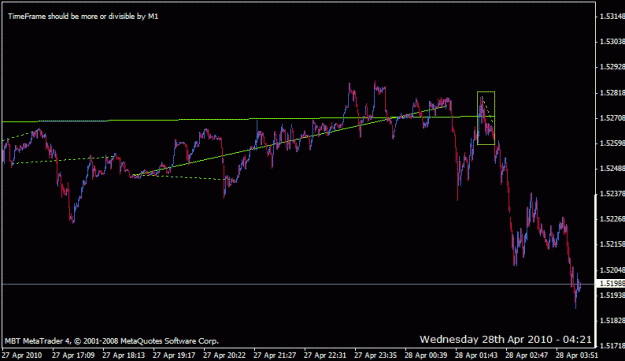The width and height of the screenshot is (625, 361).
Task: Click the "27 Apr 19:17" time axis label
Action: tap(174, 355)
